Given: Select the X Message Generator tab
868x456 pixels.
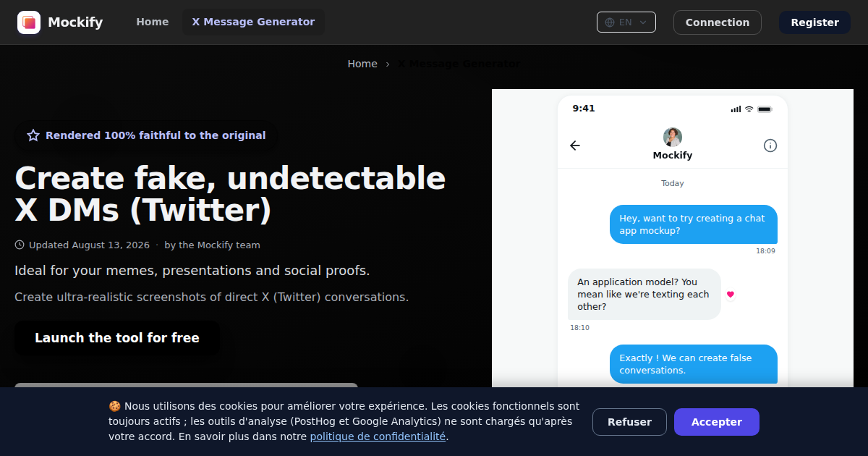Looking at the screenshot, I should click(x=253, y=22).
